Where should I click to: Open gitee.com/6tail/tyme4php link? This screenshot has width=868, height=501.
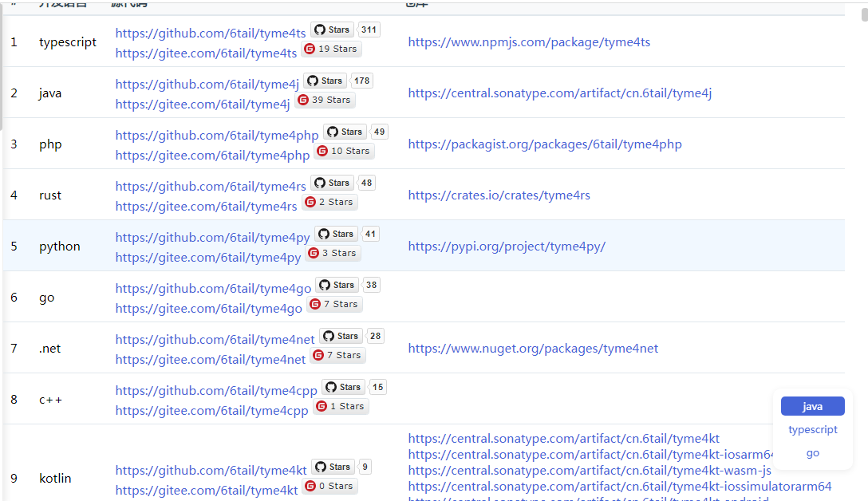coord(212,155)
